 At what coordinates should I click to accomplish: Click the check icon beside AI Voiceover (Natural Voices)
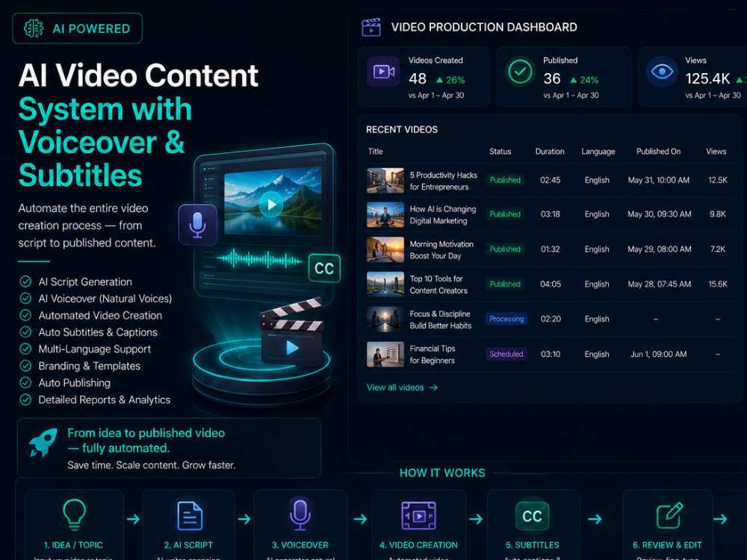tap(25, 298)
